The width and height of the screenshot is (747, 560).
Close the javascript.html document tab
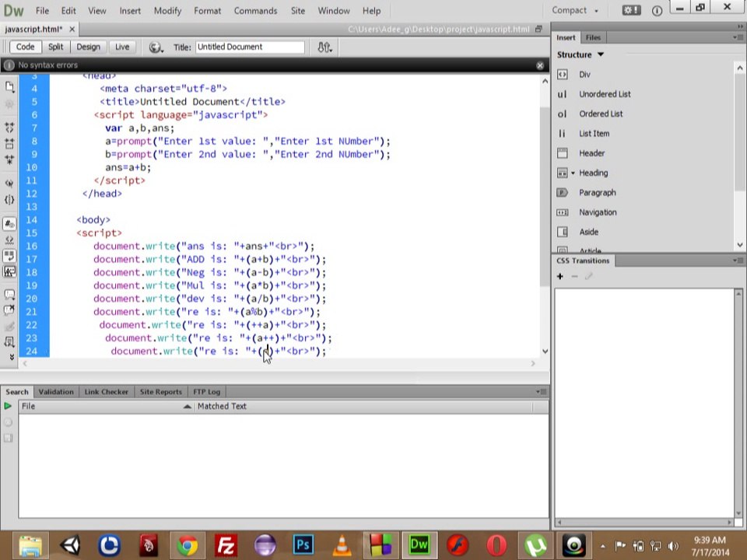coord(72,30)
